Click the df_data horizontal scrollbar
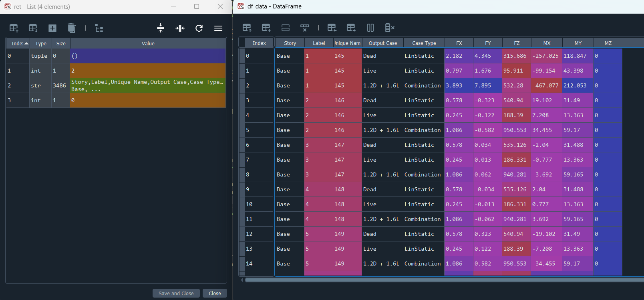 tap(441, 280)
